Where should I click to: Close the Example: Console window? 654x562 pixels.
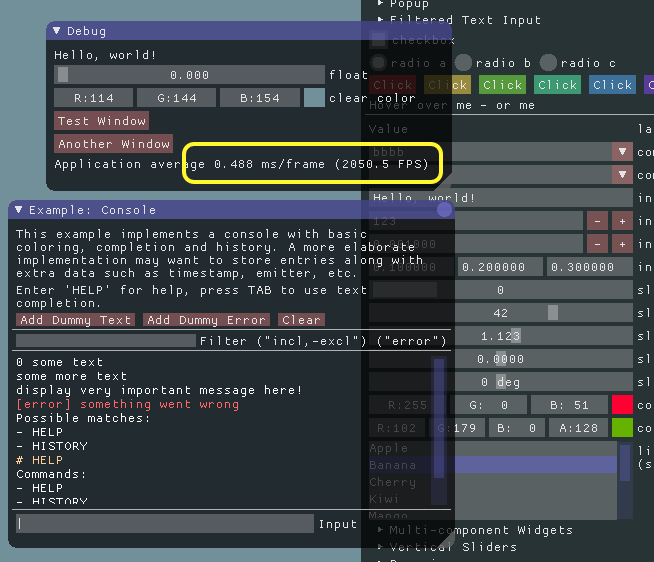tap(444, 210)
